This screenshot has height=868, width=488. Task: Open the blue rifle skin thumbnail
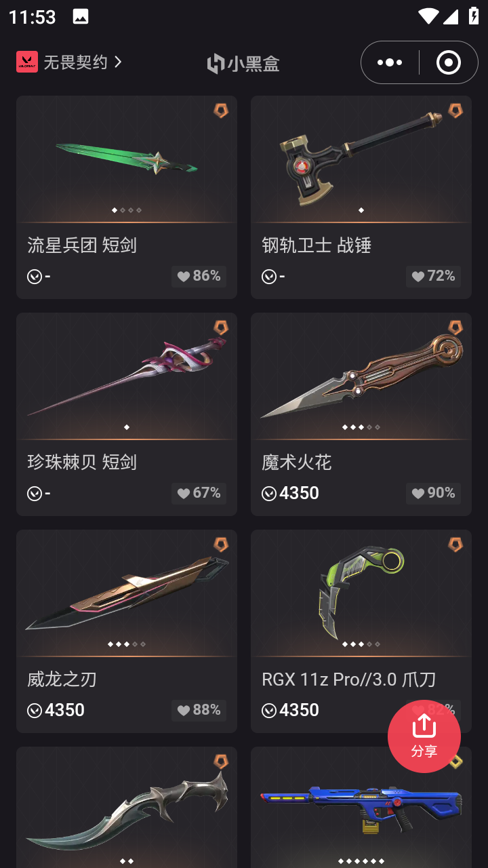point(361,807)
